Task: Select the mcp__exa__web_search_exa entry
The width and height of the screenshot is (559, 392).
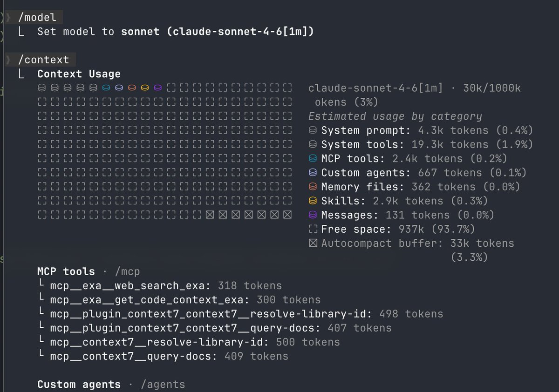Action: tap(130, 285)
